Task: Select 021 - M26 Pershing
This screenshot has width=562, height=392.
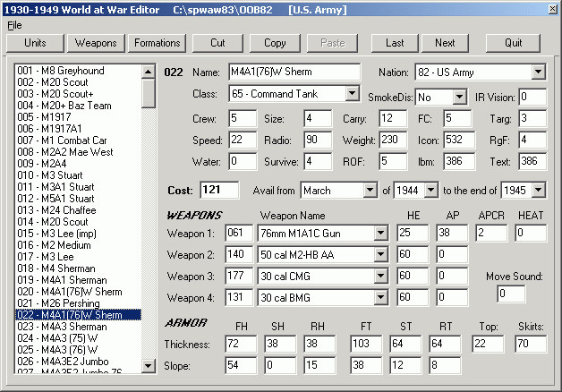Action: 78,303
